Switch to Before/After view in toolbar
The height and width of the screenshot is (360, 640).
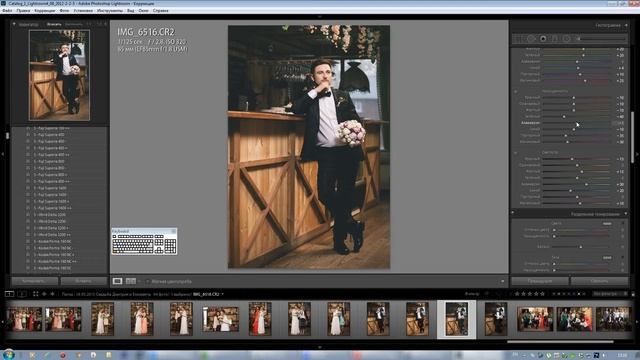131,281
